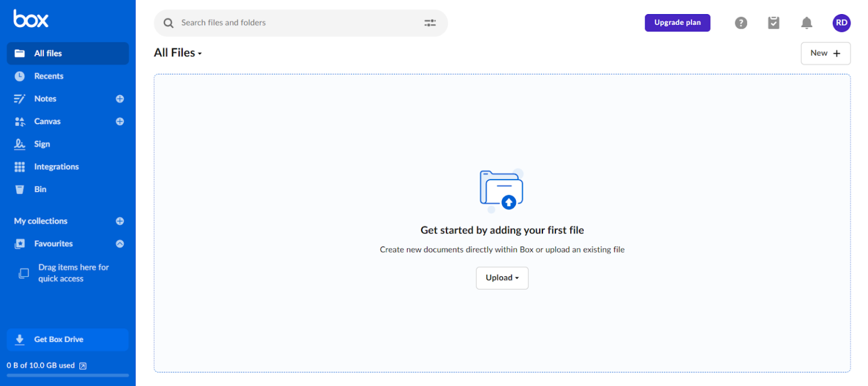
Task: Create a new Note with the plus icon
Action: [x=120, y=98]
